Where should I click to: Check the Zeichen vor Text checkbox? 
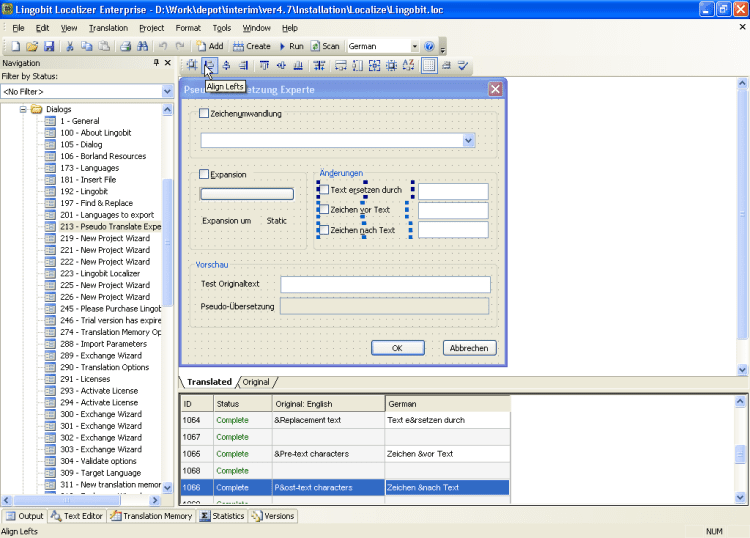pos(324,210)
